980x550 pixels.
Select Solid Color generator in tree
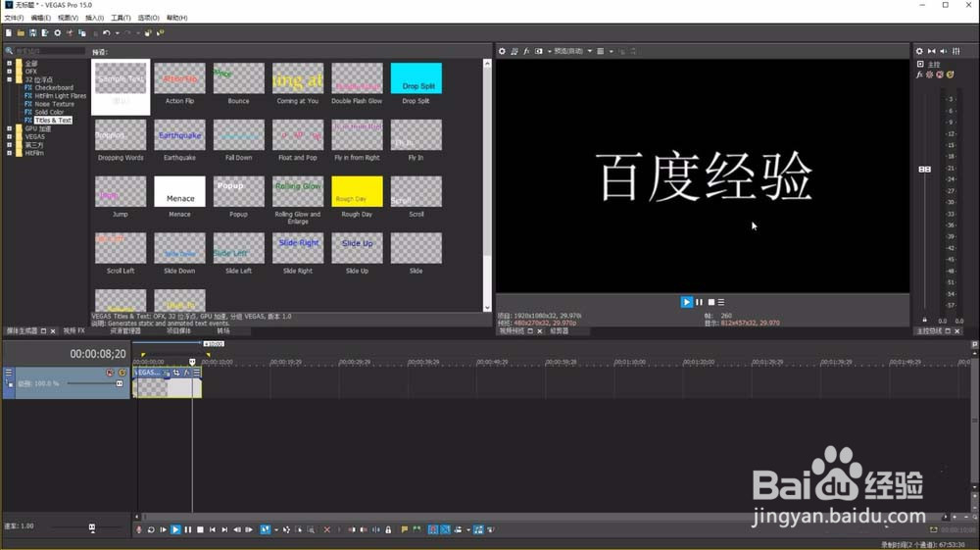(49, 112)
